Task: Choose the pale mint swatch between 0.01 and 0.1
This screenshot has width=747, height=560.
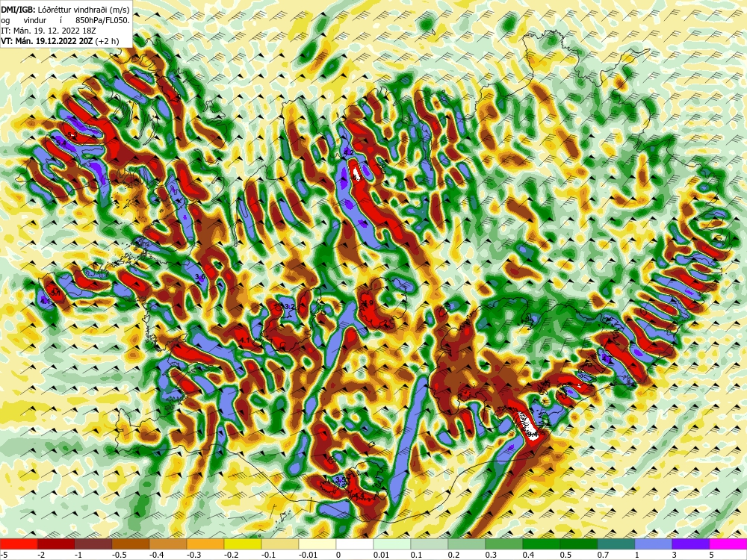Action: [x=392, y=544]
